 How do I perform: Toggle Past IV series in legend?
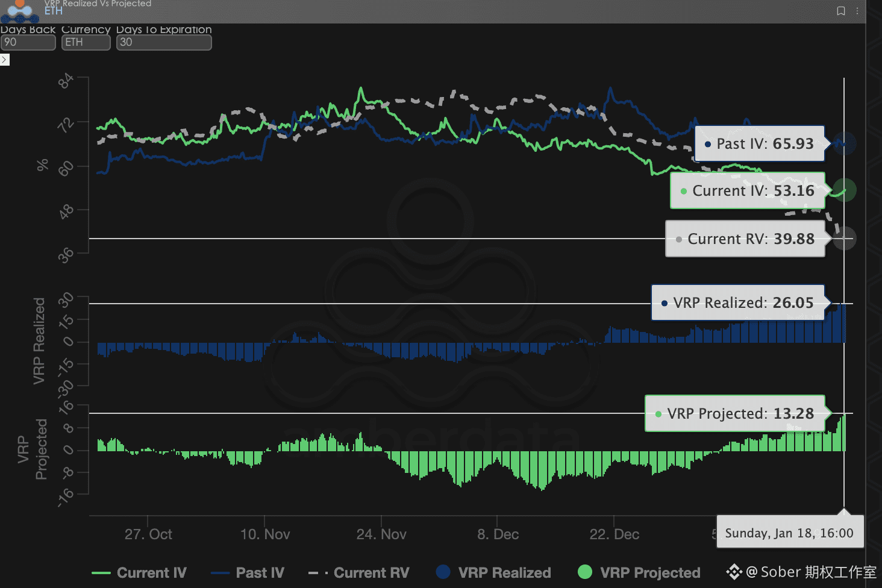pos(248,572)
